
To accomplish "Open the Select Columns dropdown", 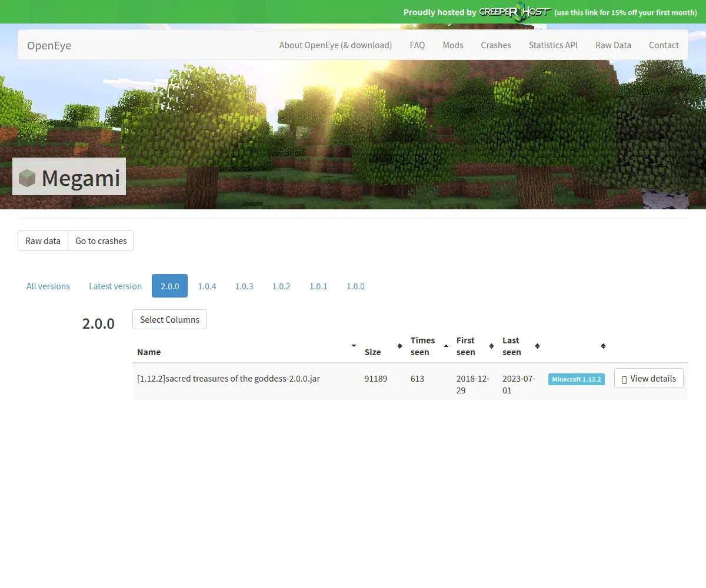I will 169,319.
